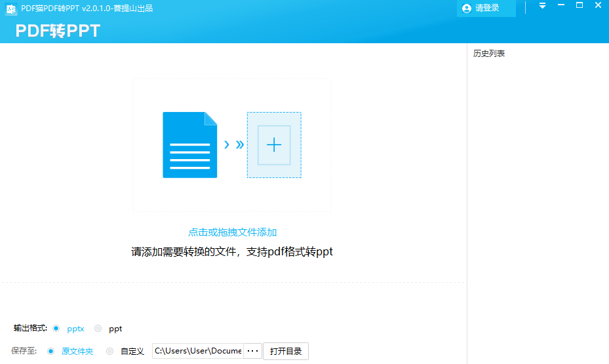The height and width of the screenshot is (364, 609).
Task: Select pptx as the output format
Action: click(56, 329)
